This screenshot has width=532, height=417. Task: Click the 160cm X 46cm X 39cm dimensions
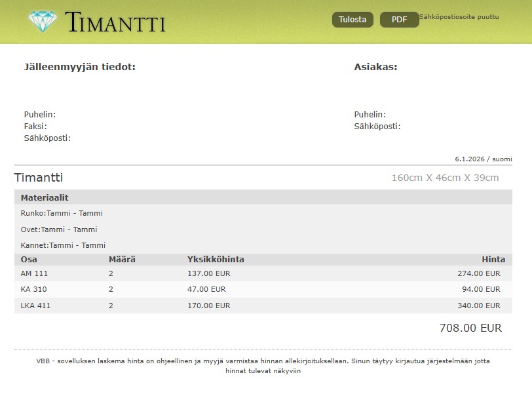click(x=445, y=178)
